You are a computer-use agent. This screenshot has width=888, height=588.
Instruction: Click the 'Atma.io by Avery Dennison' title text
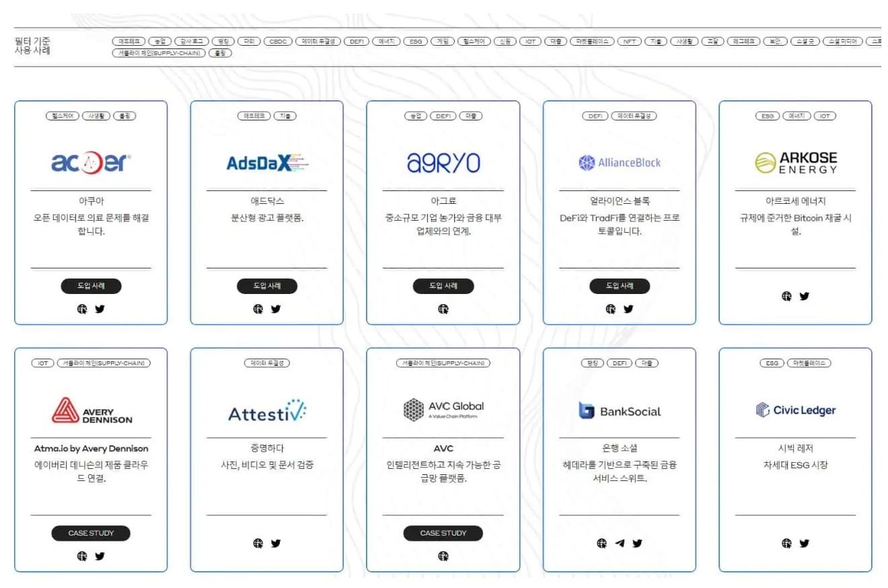click(91, 448)
